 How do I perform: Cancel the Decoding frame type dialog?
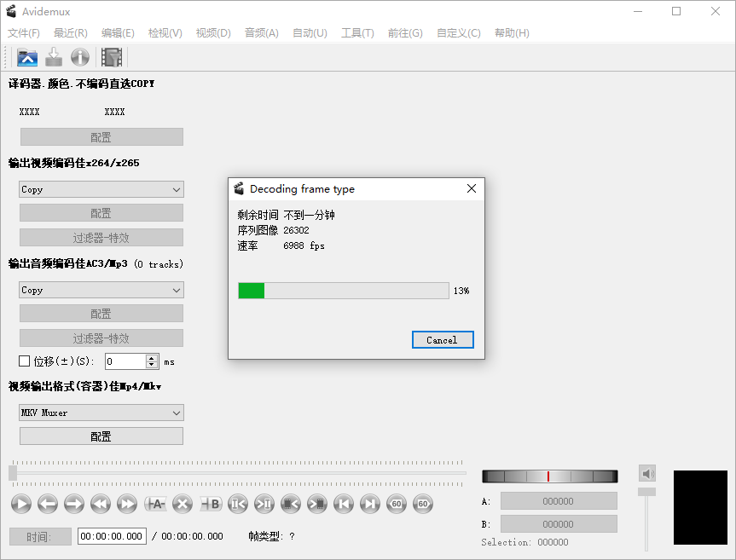(x=442, y=340)
